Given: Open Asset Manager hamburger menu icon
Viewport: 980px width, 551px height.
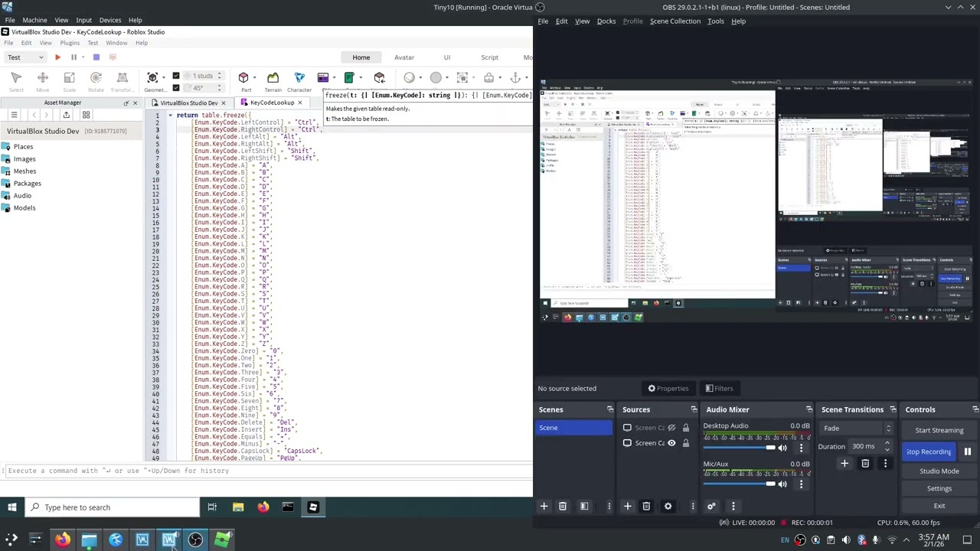Looking at the screenshot, I should pyautogui.click(x=14, y=115).
